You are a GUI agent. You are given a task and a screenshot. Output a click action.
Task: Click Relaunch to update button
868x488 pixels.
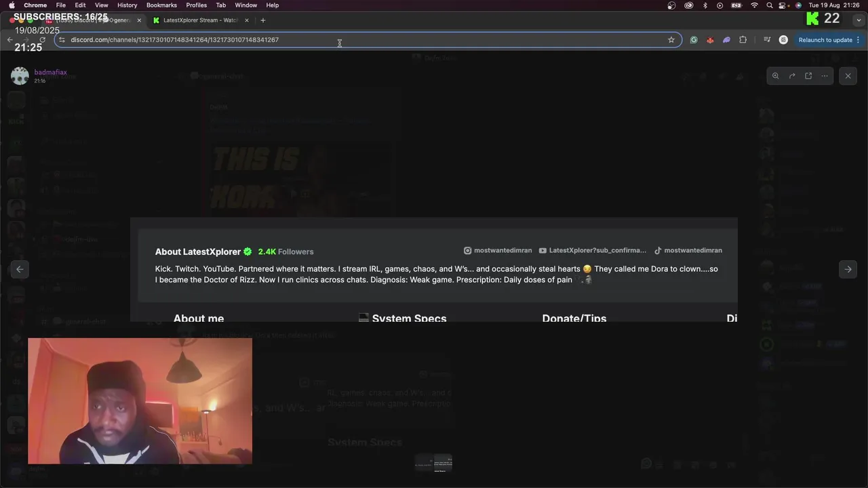825,40
